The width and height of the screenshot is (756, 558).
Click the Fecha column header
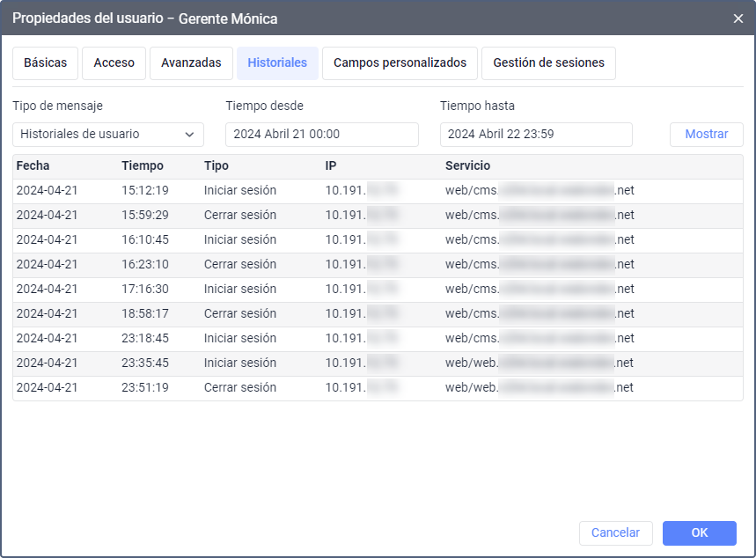[33, 166]
